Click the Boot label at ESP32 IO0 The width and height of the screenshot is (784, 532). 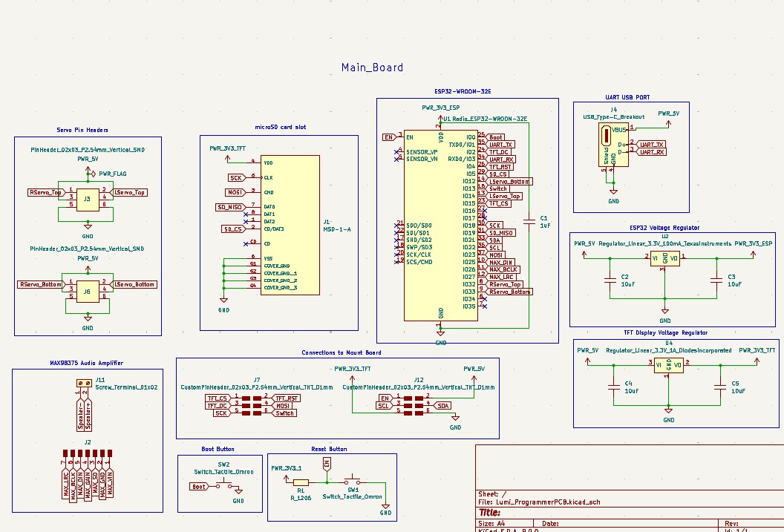point(495,137)
